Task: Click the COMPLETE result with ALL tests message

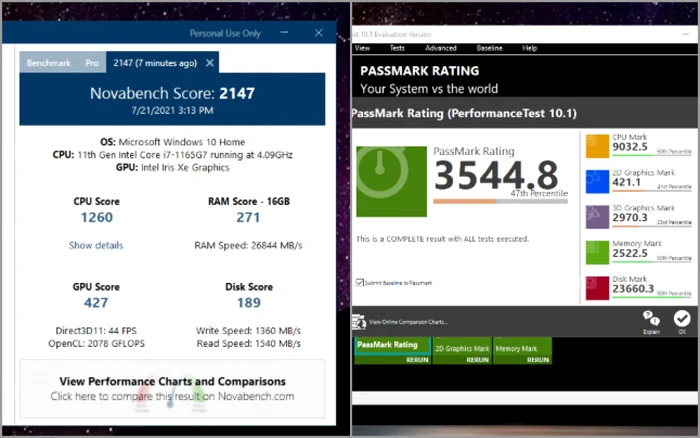Action: point(442,239)
